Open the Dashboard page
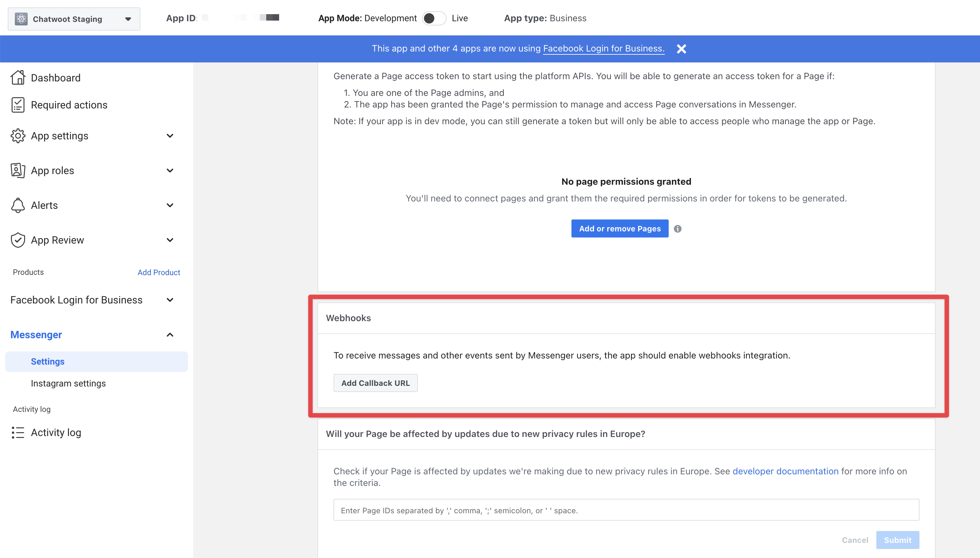Viewport: 980px width, 558px height. [x=56, y=78]
